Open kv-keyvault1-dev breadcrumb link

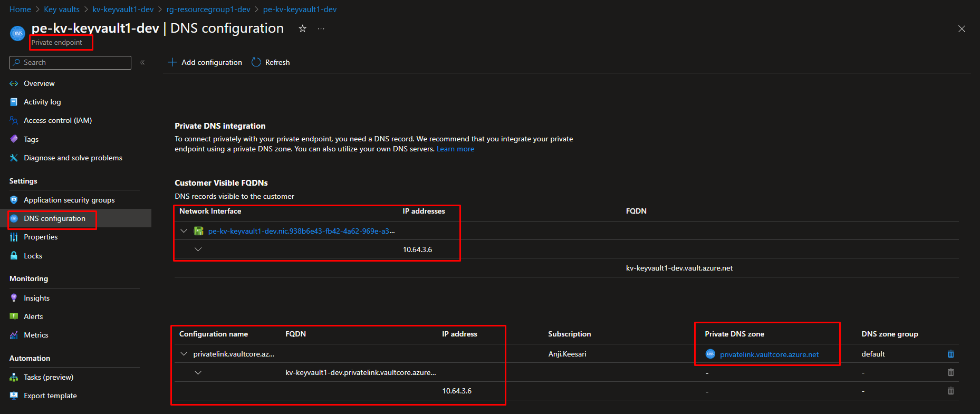[123, 9]
